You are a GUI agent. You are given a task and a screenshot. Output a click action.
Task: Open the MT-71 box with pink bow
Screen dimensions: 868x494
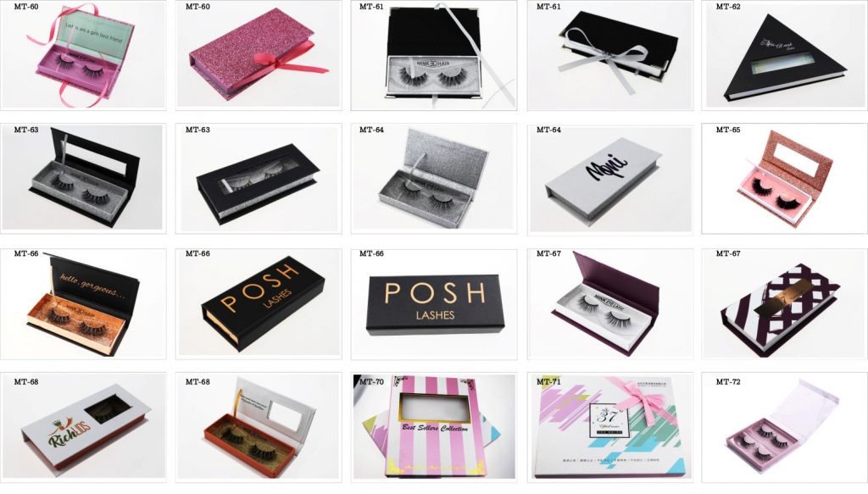pyautogui.click(x=609, y=427)
